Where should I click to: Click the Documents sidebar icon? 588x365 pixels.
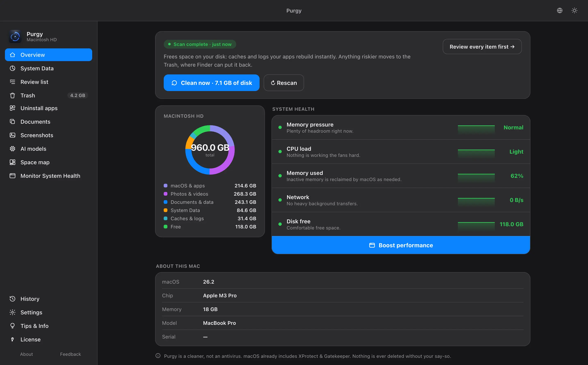coord(12,122)
